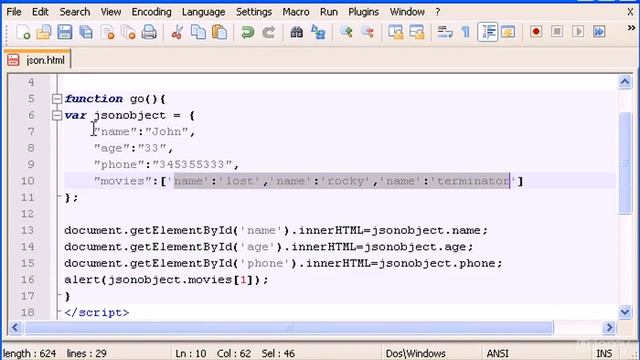Play back the recorded macro
Image resolution: width=640 pixels, height=360 pixels.
coord(578,32)
